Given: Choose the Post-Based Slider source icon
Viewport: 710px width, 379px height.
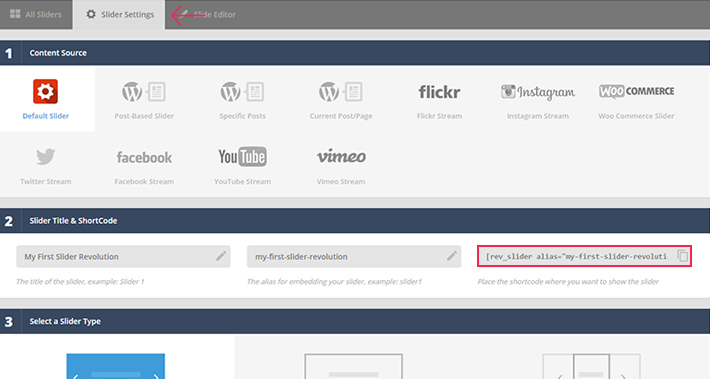Looking at the screenshot, I should coord(144,92).
